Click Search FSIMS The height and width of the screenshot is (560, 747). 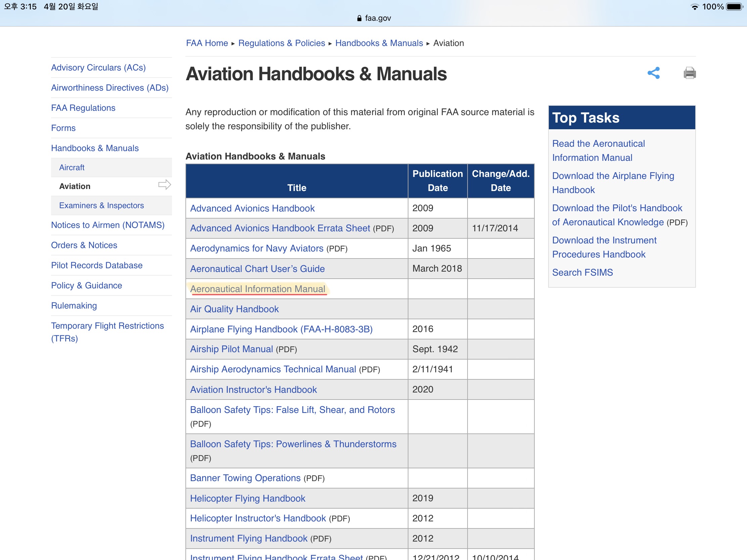coord(582,272)
